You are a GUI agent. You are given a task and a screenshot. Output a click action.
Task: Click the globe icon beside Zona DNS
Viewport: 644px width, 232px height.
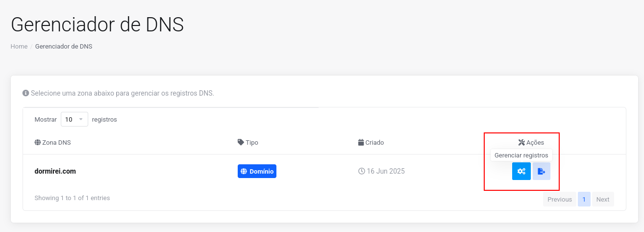click(38, 142)
